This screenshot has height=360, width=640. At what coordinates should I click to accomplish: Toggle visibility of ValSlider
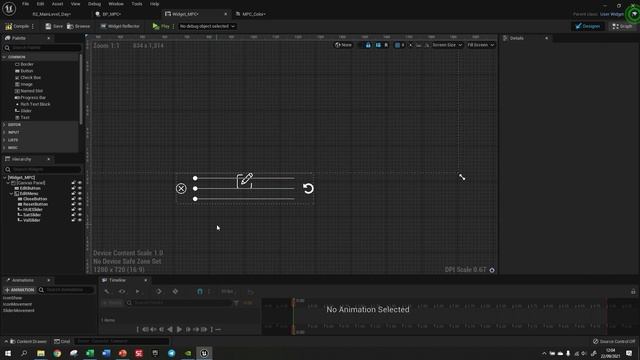80,220
